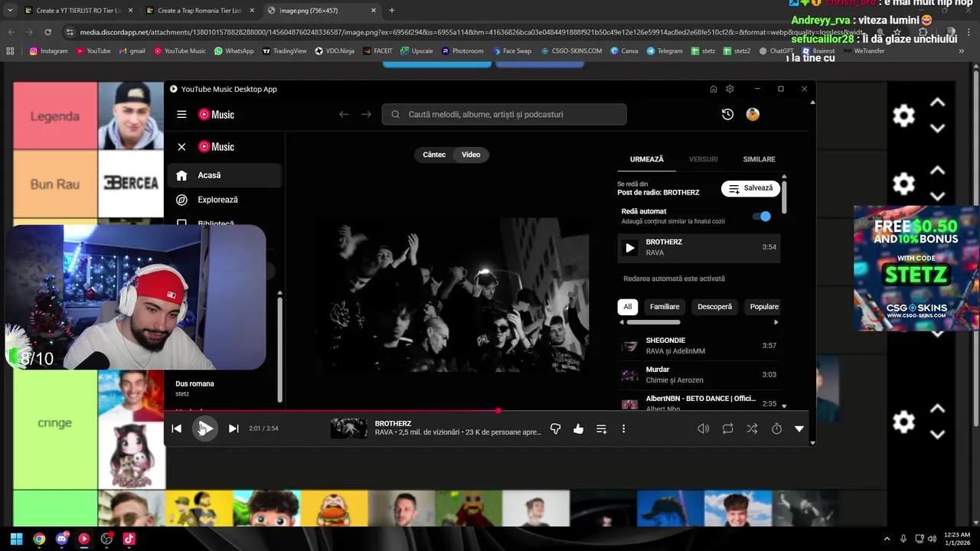Go forward with the right arrow
The width and height of the screenshot is (980, 551).
366,114
